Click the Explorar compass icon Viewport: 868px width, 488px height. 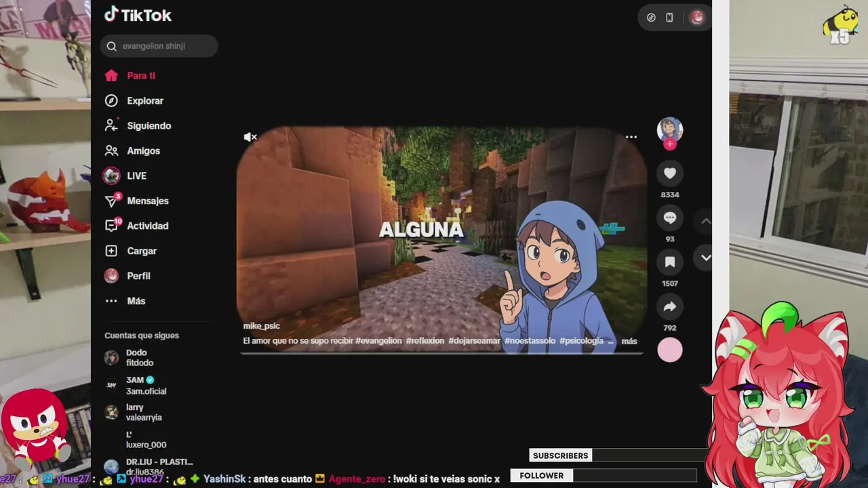tap(111, 101)
